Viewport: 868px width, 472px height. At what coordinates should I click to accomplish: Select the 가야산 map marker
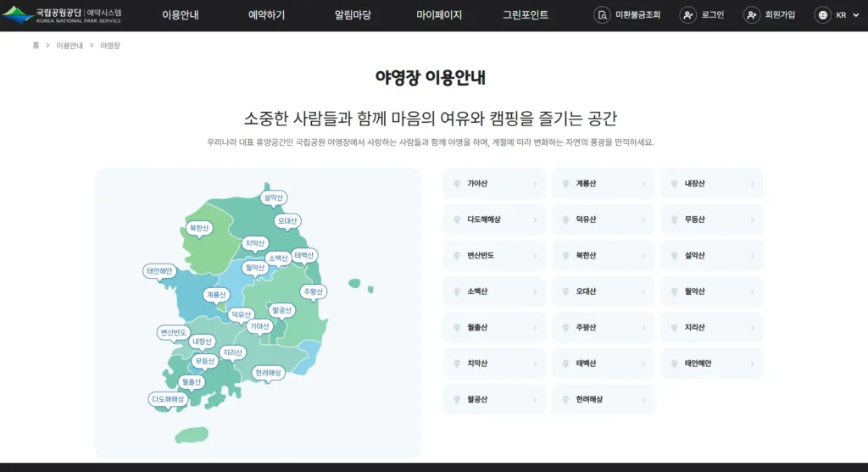click(259, 328)
